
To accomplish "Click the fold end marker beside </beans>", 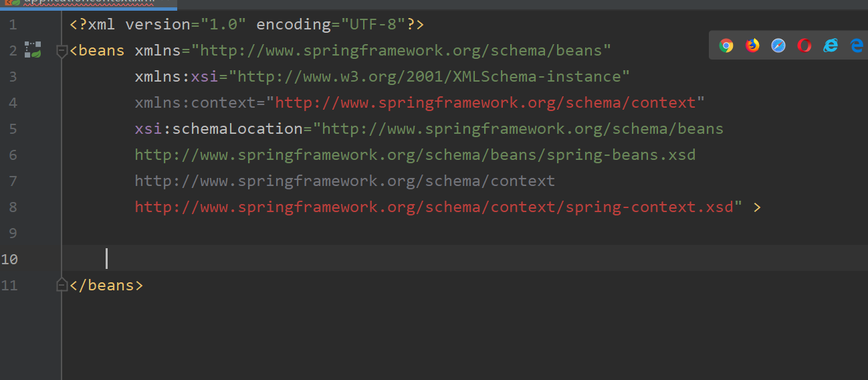I will pos(62,285).
